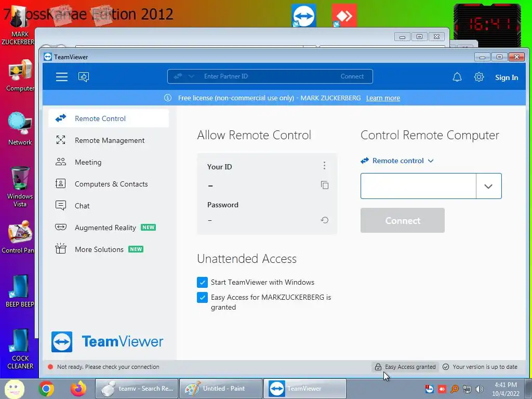The image size is (532, 399).
Task: Copy Your ID with the copy icon
Action: pyautogui.click(x=324, y=185)
